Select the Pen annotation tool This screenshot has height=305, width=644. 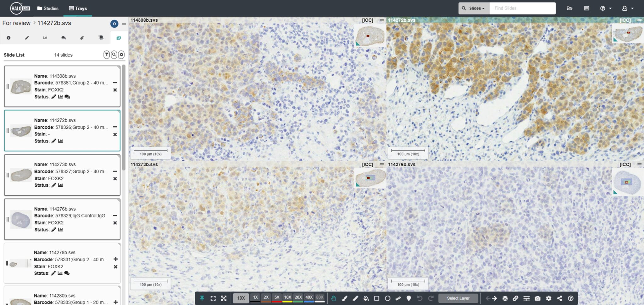356,298
